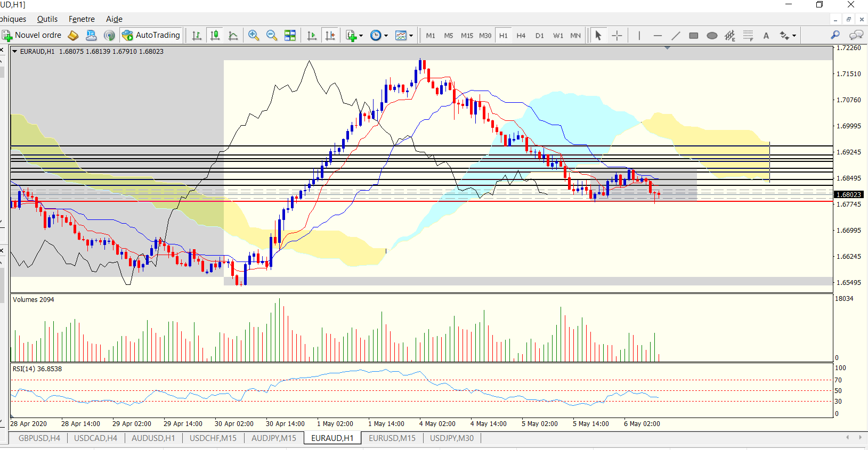The height and width of the screenshot is (450, 868).
Task: Select the crosshair cursor tool
Action: point(617,36)
